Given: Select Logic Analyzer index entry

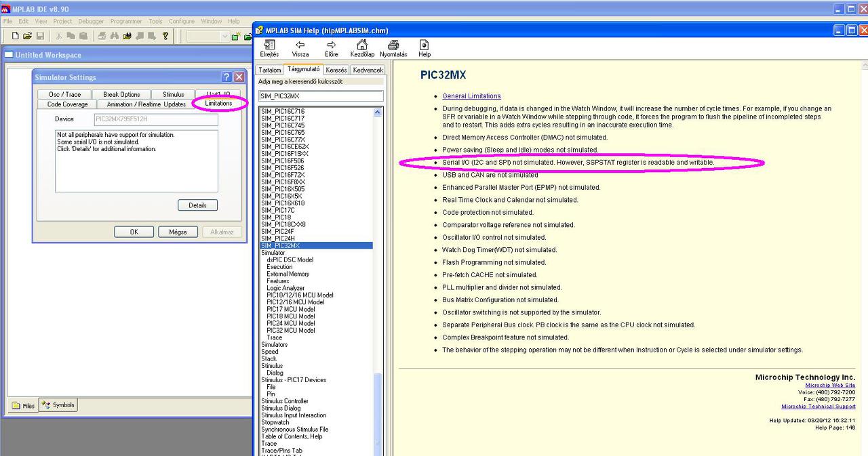Looking at the screenshot, I should click(x=285, y=288).
